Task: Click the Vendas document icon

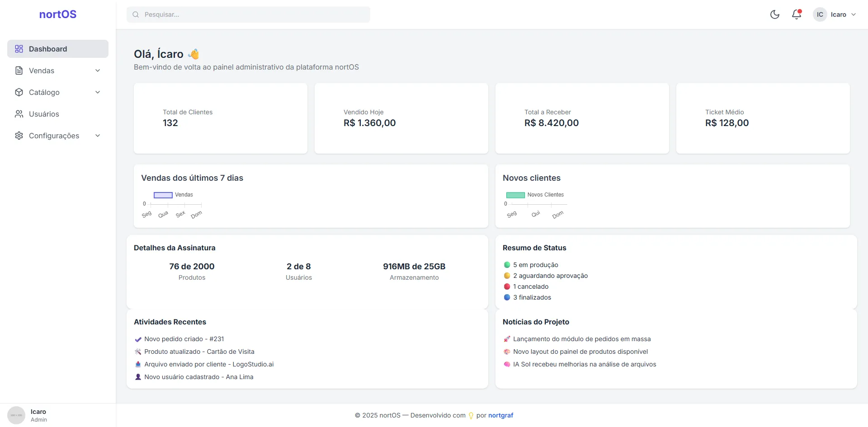Action: pos(19,70)
